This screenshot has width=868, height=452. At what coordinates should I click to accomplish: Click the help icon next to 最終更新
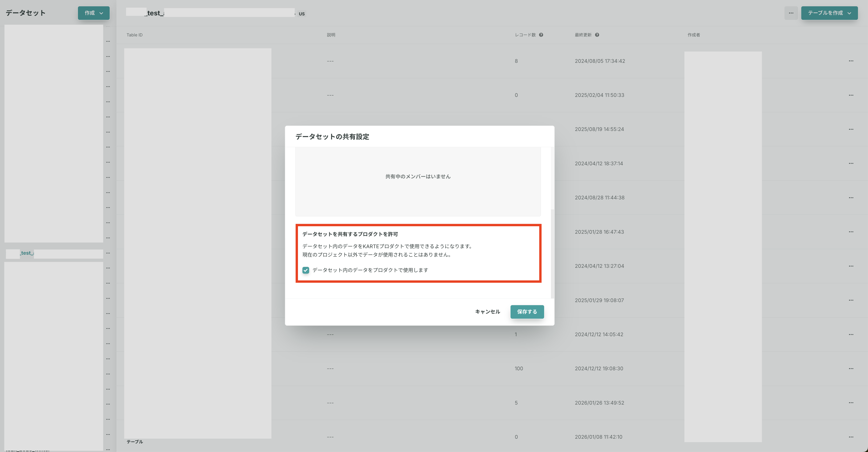coord(597,35)
